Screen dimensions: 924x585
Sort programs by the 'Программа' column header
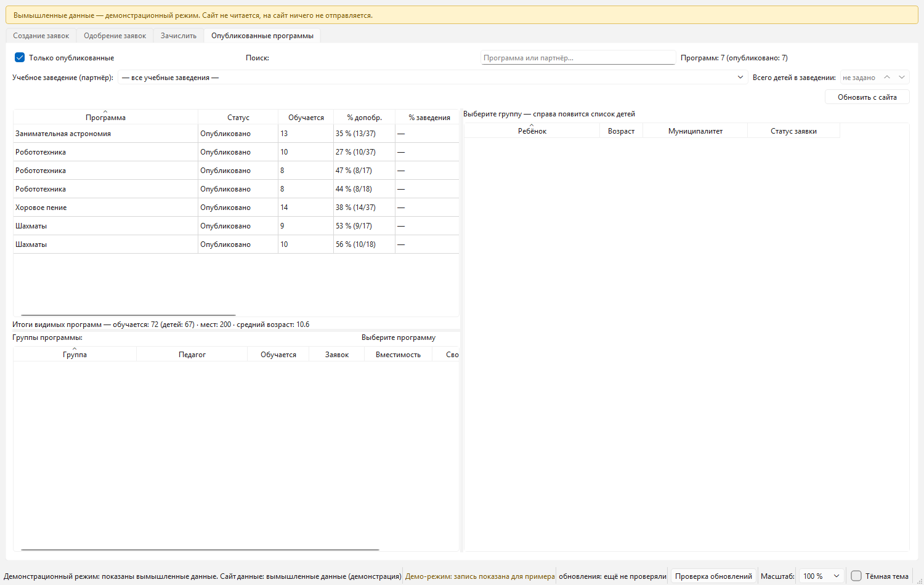click(x=106, y=117)
